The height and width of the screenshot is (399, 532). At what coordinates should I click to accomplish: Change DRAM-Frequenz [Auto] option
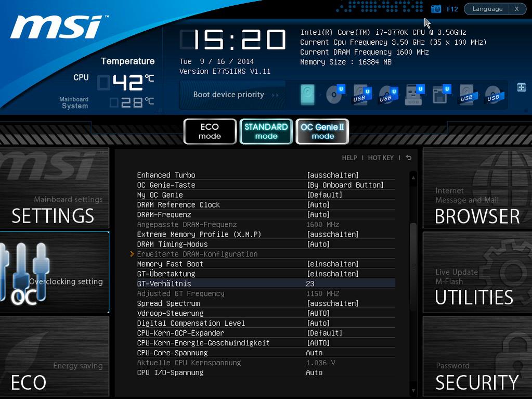click(318, 214)
